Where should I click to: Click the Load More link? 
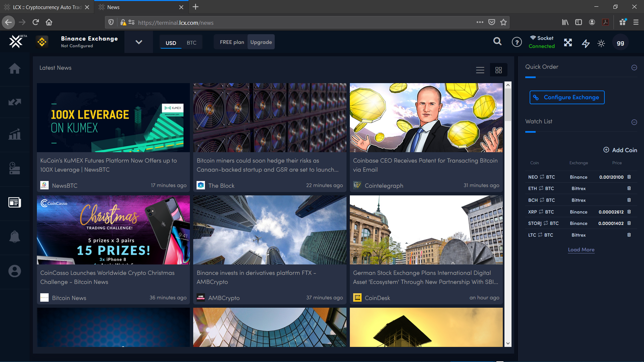coord(581,250)
